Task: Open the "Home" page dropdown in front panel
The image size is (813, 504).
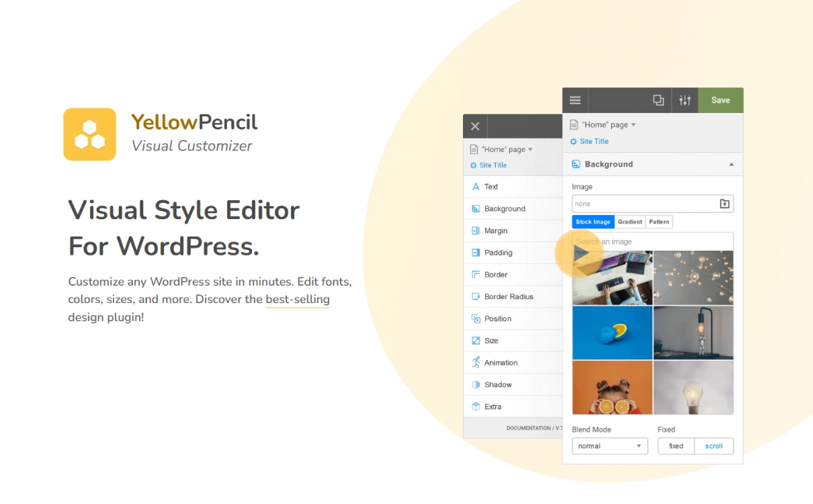Action: [x=609, y=125]
